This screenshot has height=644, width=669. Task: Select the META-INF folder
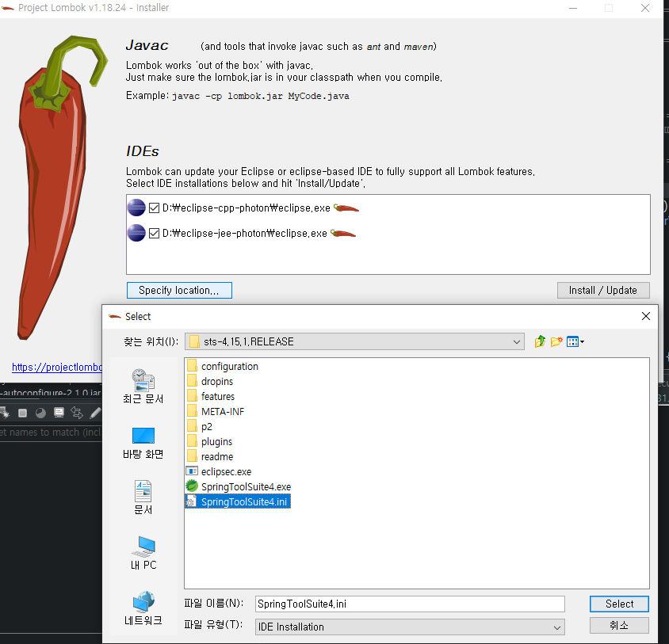coord(223,412)
